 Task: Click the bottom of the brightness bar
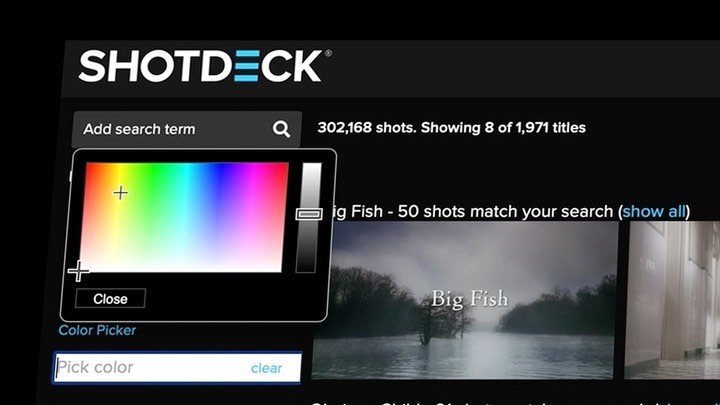[x=306, y=267]
